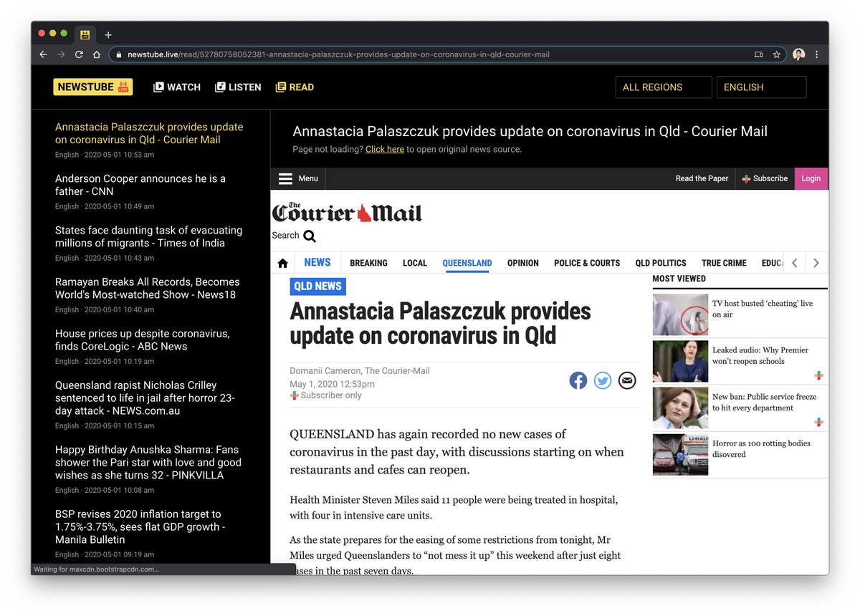Select the TRUE CRIME nav tab
This screenshot has width=860, height=616.
724,263
